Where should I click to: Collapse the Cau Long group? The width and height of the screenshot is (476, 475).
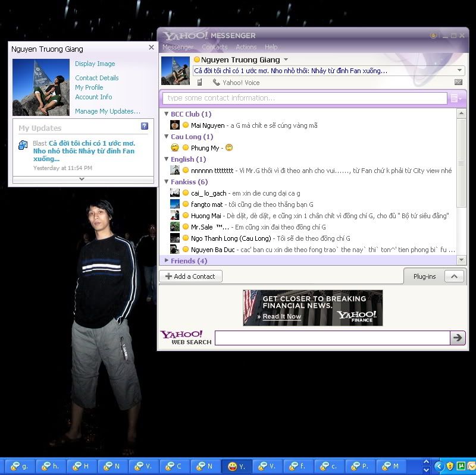coord(166,137)
